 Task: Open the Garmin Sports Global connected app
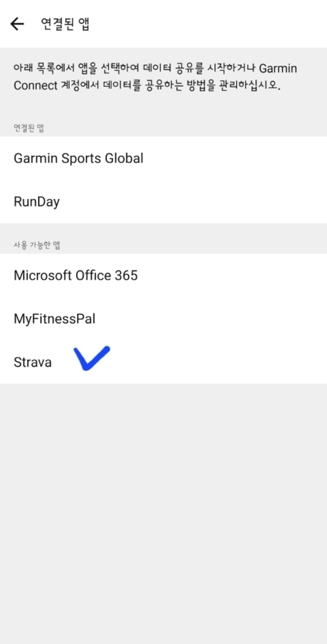tap(78, 158)
